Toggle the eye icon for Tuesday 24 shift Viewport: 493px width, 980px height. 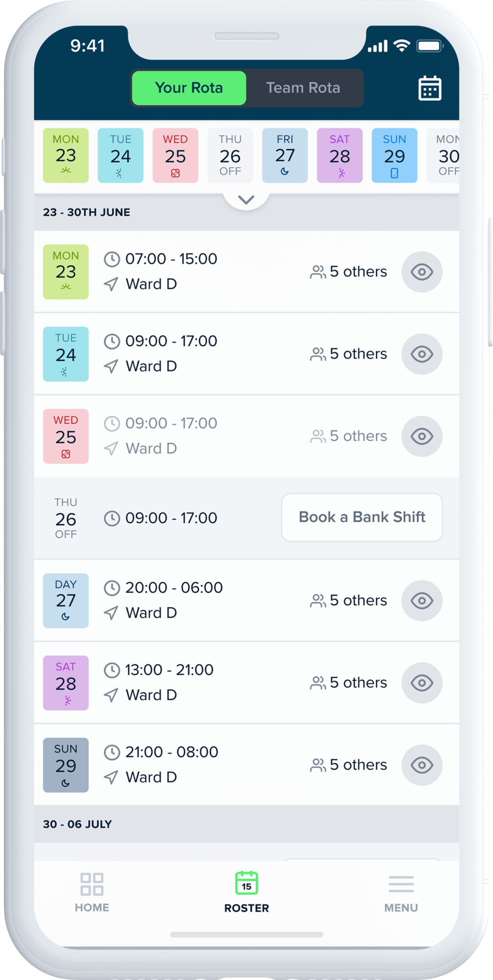coord(422,354)
